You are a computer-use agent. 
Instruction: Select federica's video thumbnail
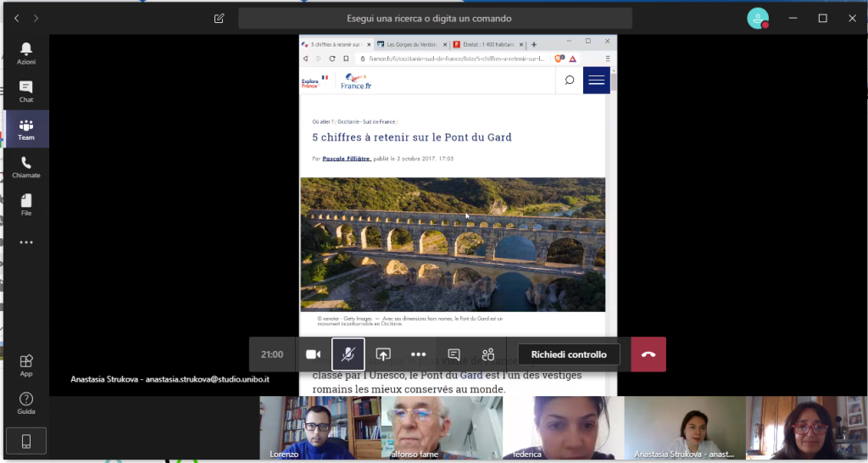coord(563,427)
